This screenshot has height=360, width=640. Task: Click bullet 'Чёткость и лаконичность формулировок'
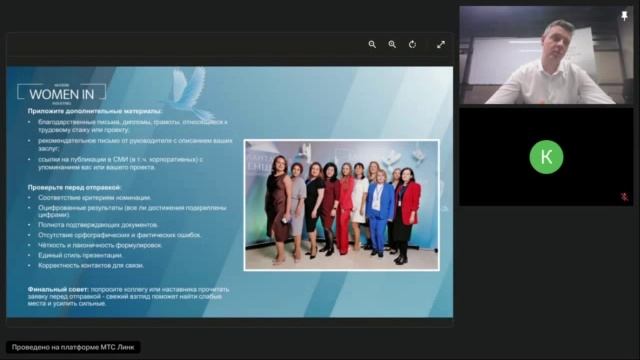pyautogui.click(x=100, y=245)
